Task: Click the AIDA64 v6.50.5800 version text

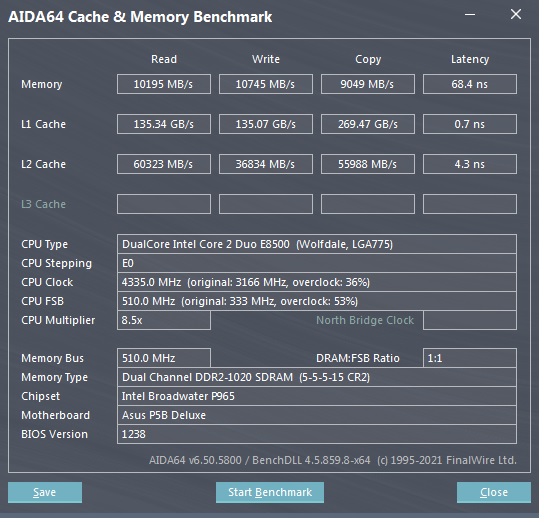Action: coord(333,460)
